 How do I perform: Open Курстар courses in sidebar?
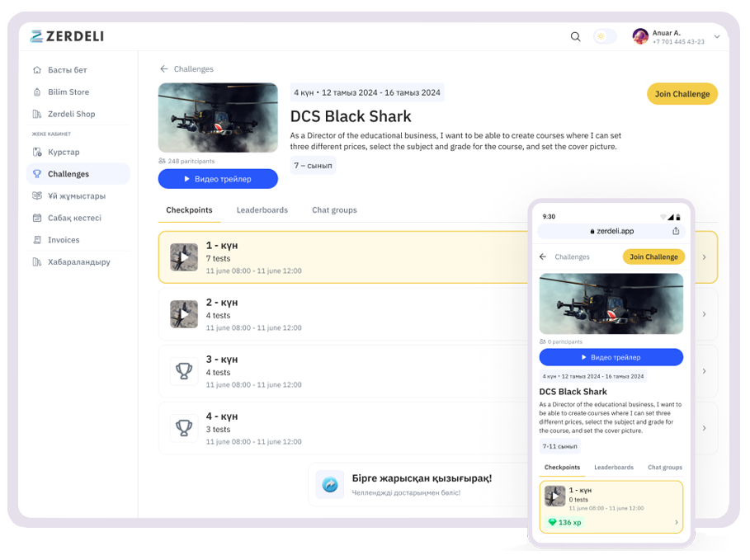pyautogui.click(x=64, y=152)
